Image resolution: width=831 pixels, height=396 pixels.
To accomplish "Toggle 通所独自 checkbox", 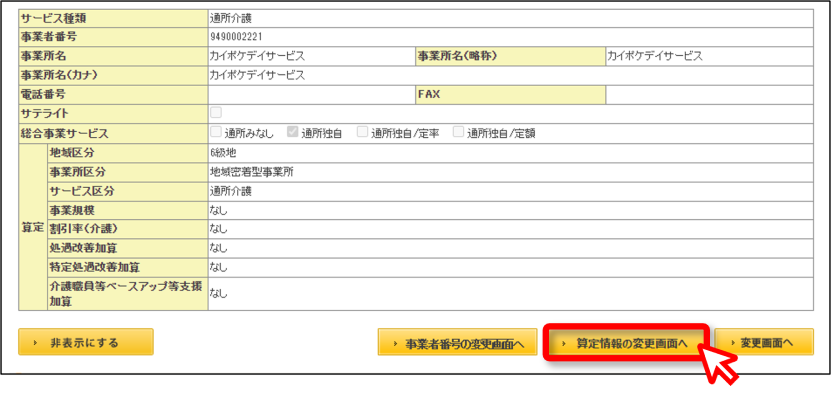I will pos(293,132).
